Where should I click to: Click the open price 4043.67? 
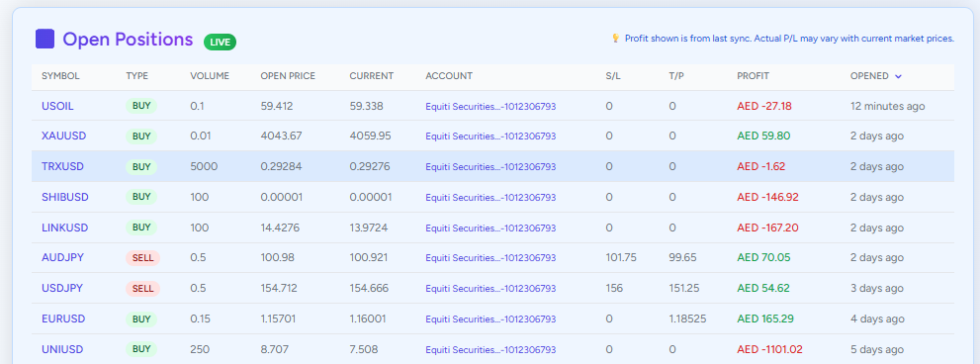coord(281,136)
